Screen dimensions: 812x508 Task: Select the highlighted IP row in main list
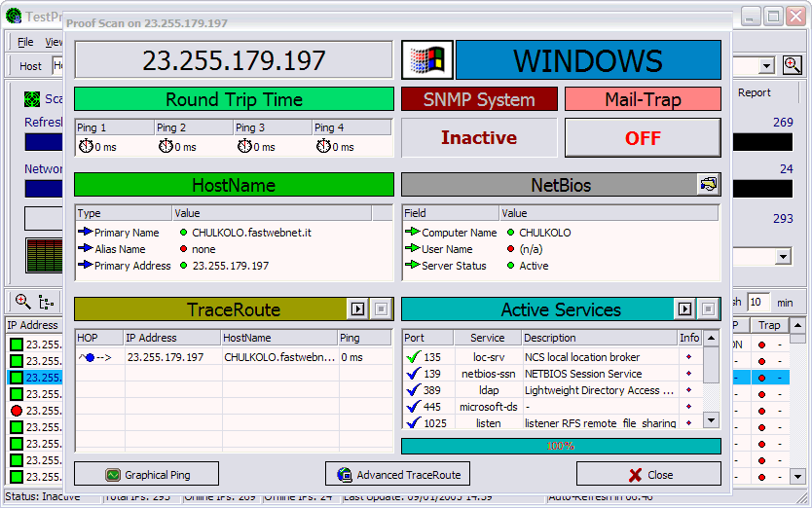(x=34, y=378)
